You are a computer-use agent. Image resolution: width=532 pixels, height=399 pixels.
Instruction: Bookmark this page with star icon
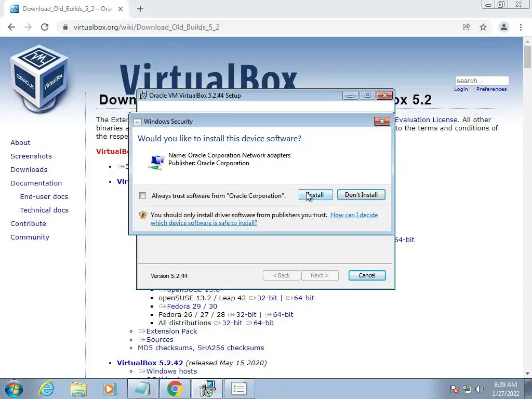[x=483, y=27]
